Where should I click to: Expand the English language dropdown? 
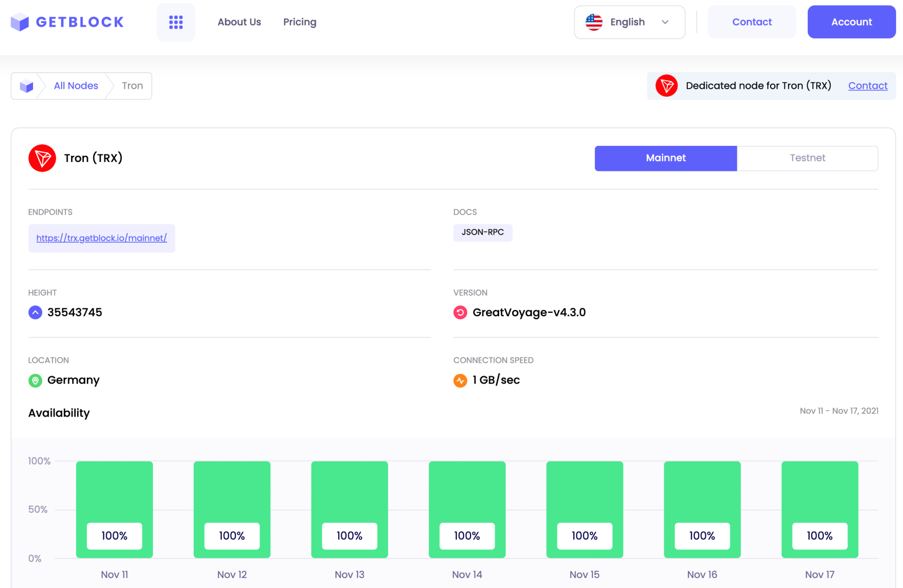click(666, 22)
